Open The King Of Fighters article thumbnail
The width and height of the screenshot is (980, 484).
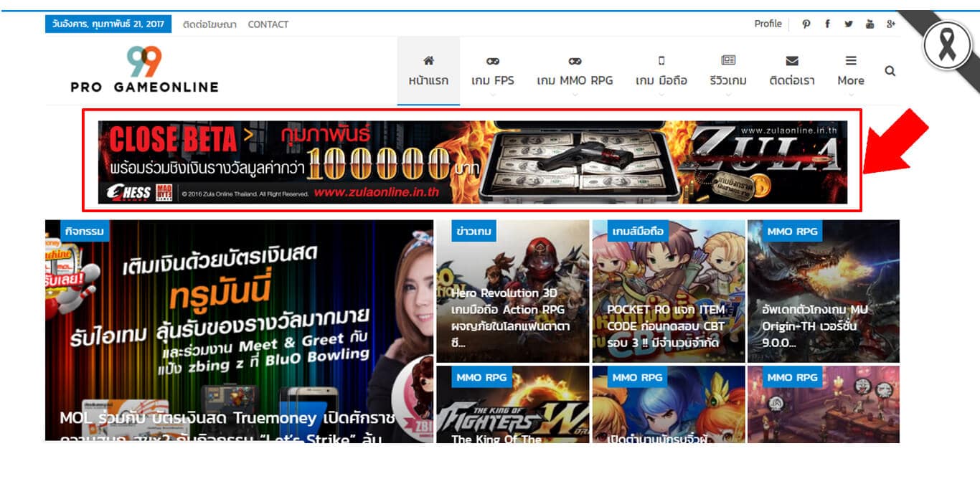point(512,404)
